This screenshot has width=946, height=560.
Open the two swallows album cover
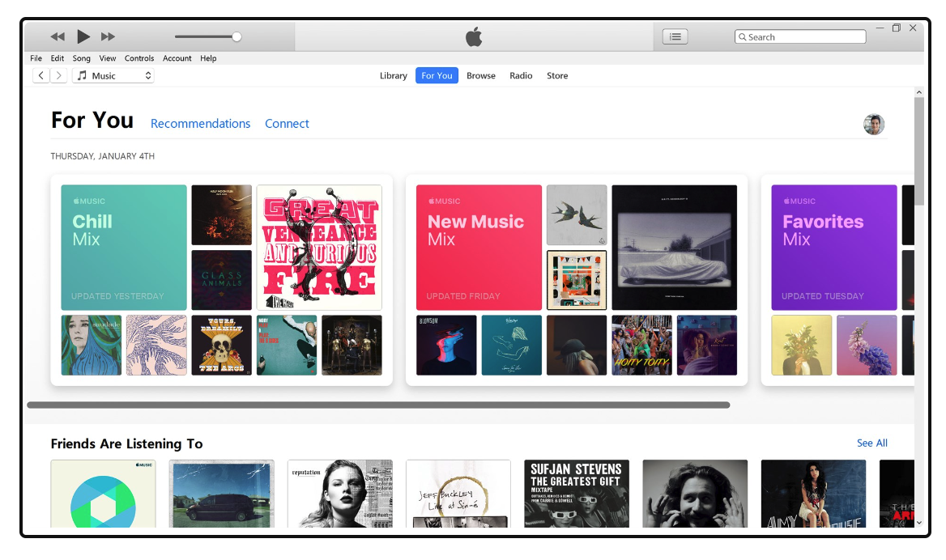point(577,215)
